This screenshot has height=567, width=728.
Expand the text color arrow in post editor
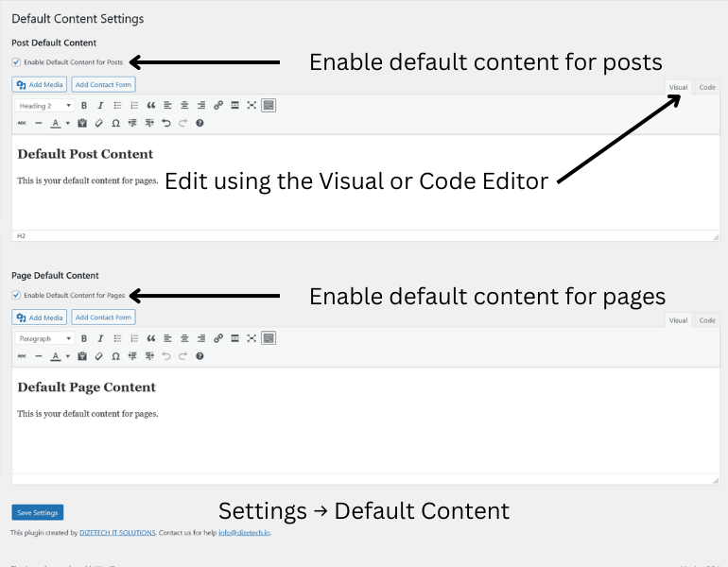[x=67, y=123]
